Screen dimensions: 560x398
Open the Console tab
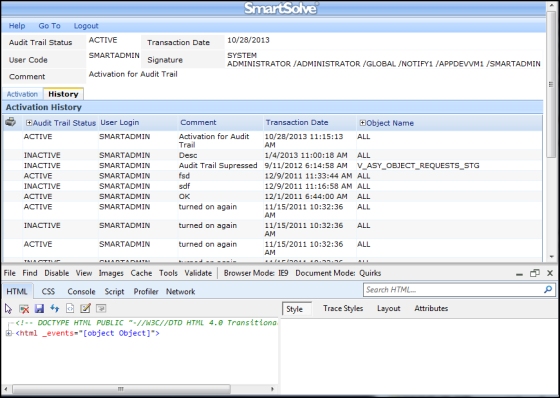click(x=81, y=292)
